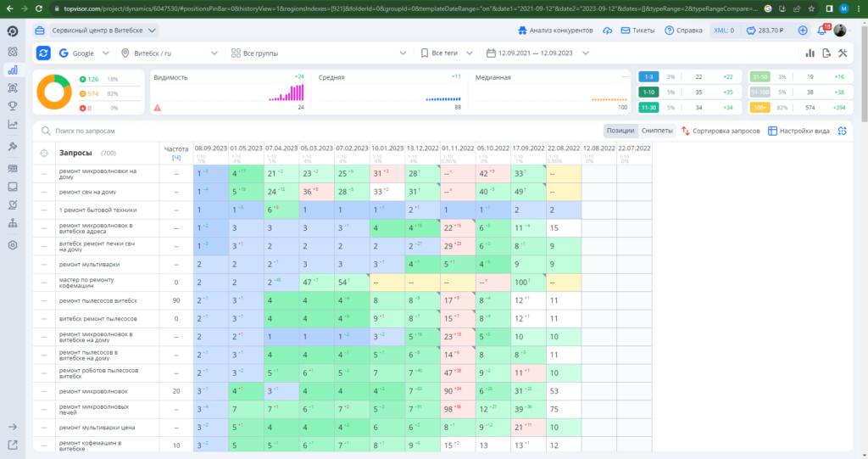This screenshot has height=459, width=868.
Task: Open the notifications bell with badge 18
Action: (823, 30)
